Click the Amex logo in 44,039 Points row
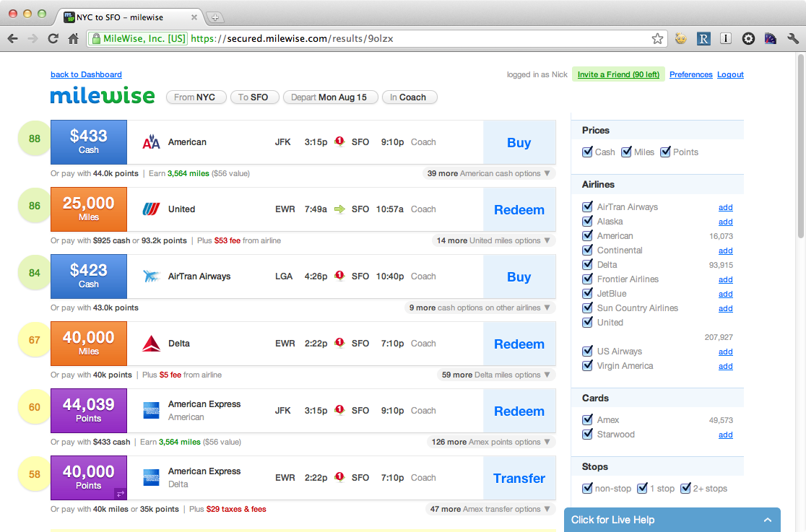This screenshot has width=806, height=532. pos(151,411)
